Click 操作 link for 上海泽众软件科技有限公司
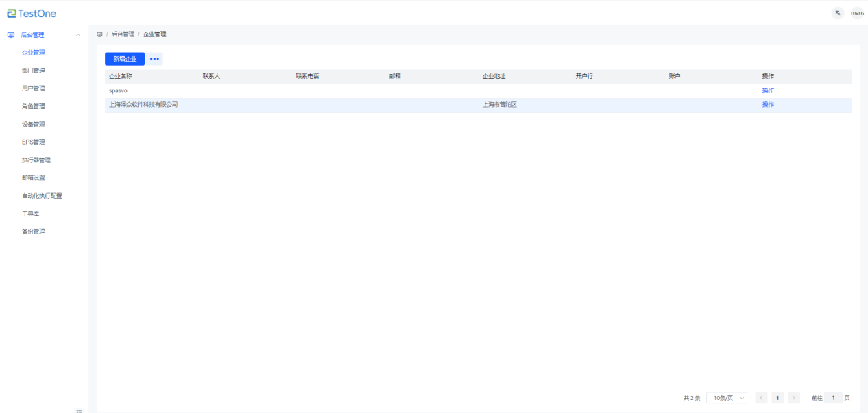This screenshot has height=413, width=868. [768, 105]
